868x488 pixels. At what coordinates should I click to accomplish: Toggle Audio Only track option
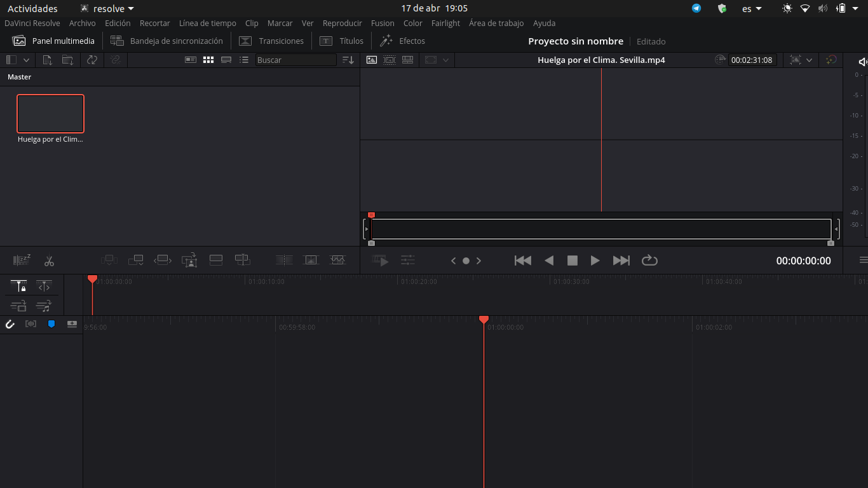44,307
